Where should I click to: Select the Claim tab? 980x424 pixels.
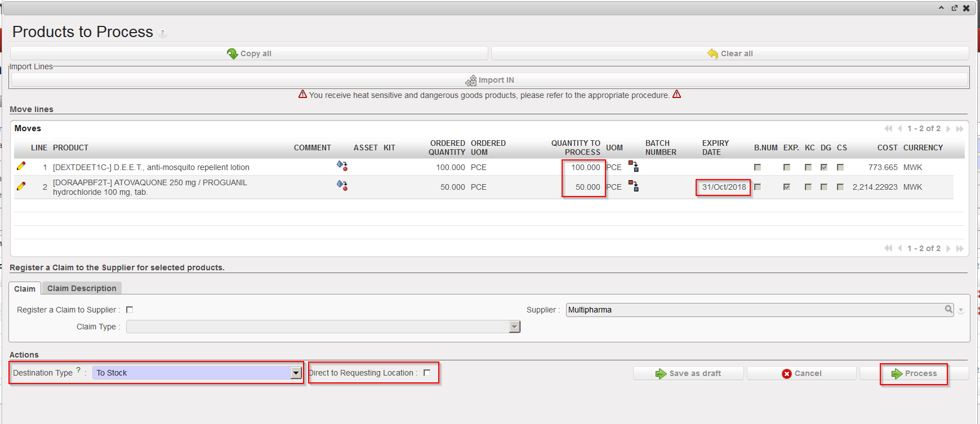pos(25,289)
